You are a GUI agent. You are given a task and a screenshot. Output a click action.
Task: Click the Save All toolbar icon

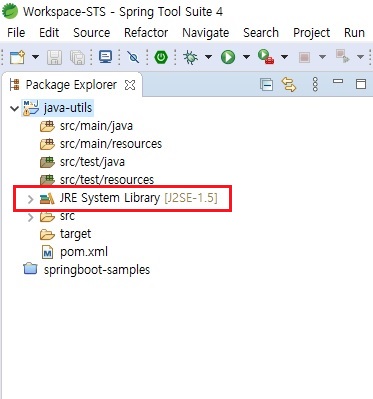click(x=77, y=57)
